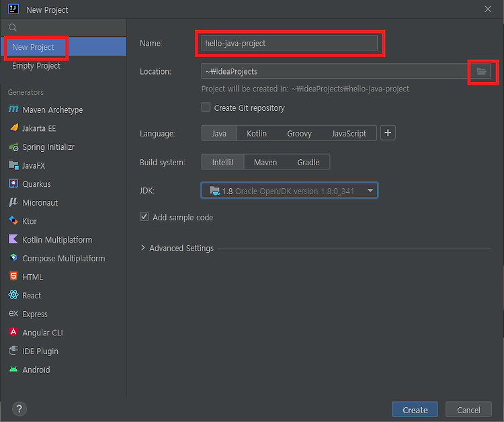This screenshot has width=504, height=422.
Task: Click the Angular CLI logo icon
Action: click(x=13, y=332)
